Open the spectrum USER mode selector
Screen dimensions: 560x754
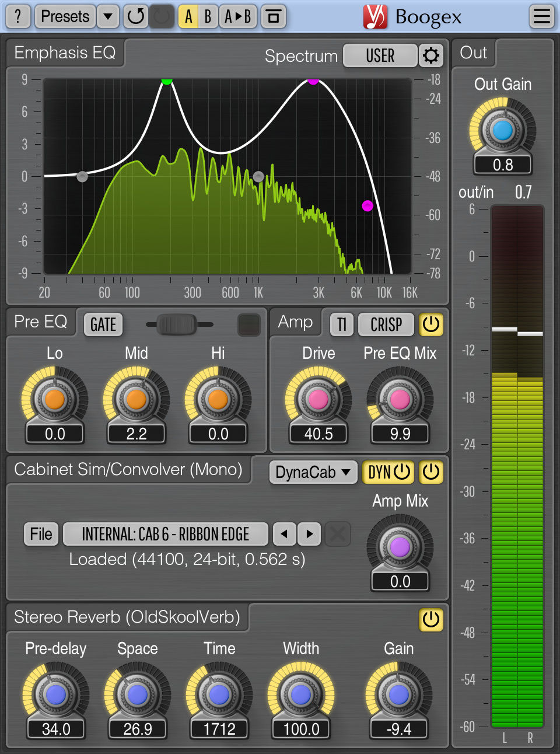(380, 55)
